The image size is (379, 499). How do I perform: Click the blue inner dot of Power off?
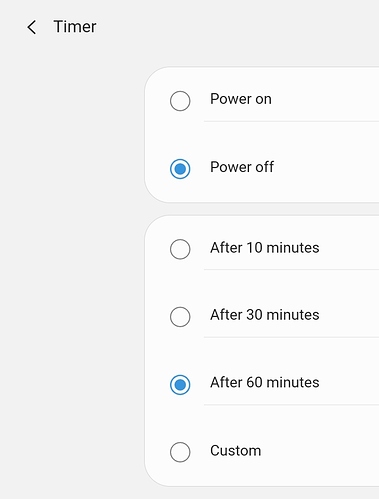tap(180, 169)
